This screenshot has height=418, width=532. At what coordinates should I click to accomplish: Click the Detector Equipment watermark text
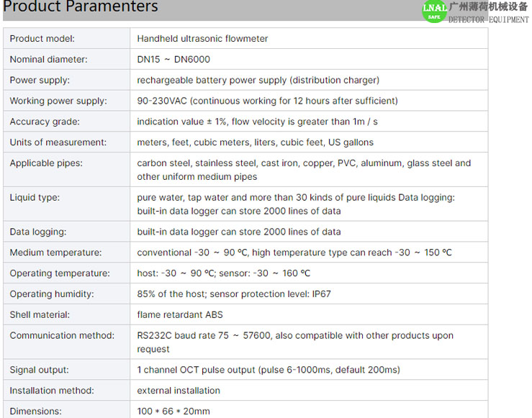click(x=488, y=19)
